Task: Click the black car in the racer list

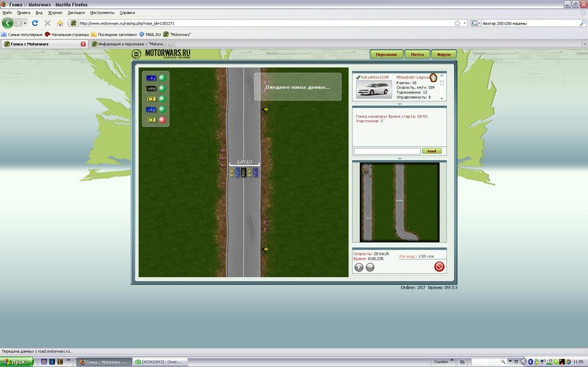Action: (x=151, y=88)
